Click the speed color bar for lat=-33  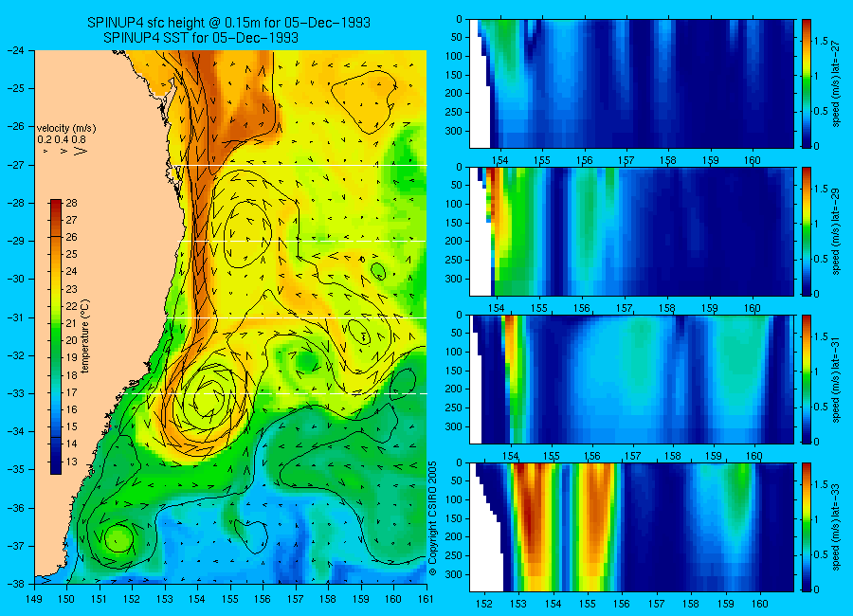coord(806,527)
